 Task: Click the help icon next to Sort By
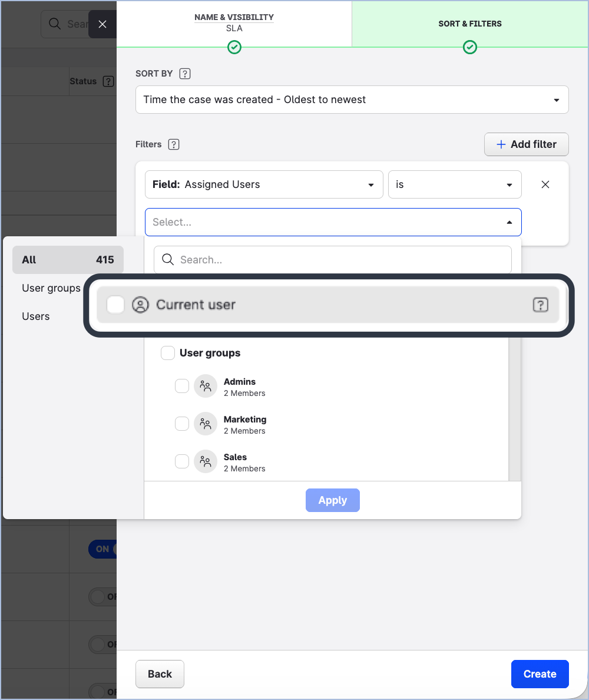185,74
